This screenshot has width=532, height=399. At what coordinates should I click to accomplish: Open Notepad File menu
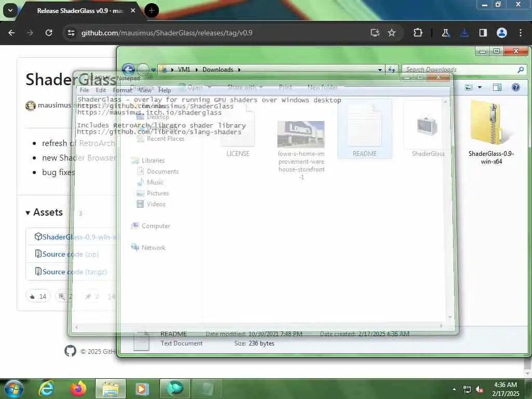pyautogui.click(x=84, y=90)
